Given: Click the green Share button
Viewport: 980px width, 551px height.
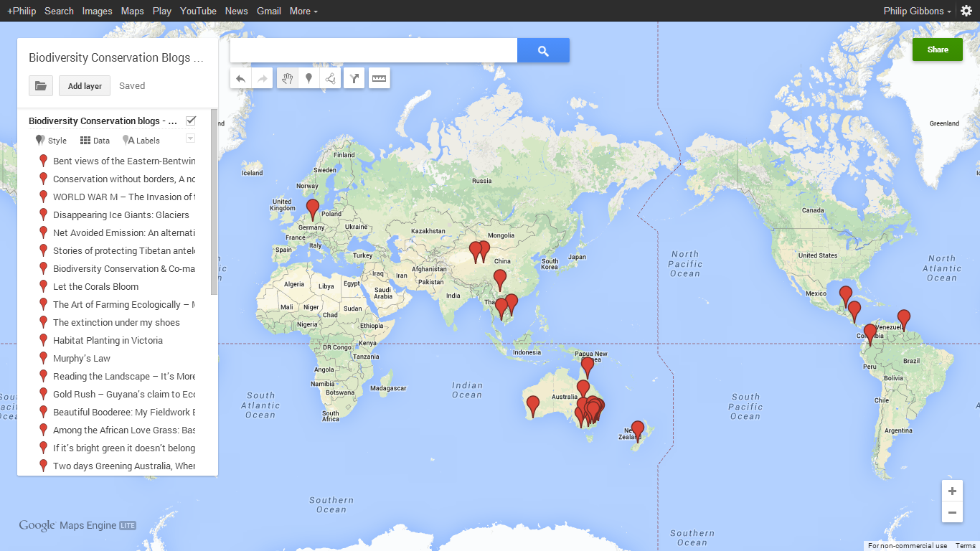Looking at the screenshot, I should (x=937, y=50).
